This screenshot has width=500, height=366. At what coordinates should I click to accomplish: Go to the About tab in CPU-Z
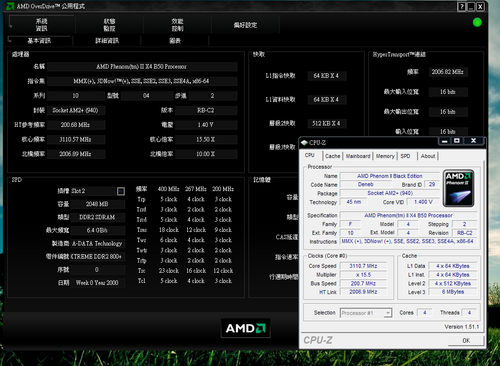pos(428,156)
